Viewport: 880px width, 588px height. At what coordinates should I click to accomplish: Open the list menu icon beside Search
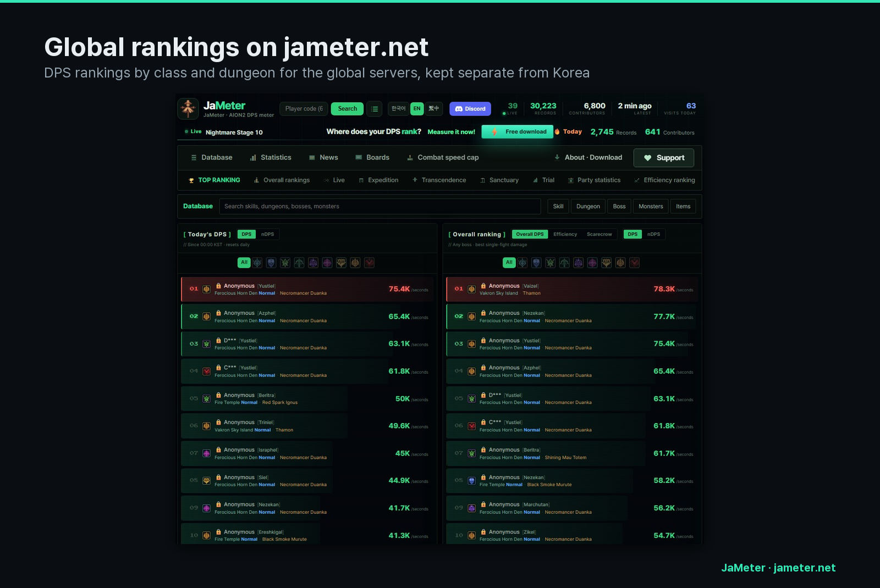click(375, 109)
